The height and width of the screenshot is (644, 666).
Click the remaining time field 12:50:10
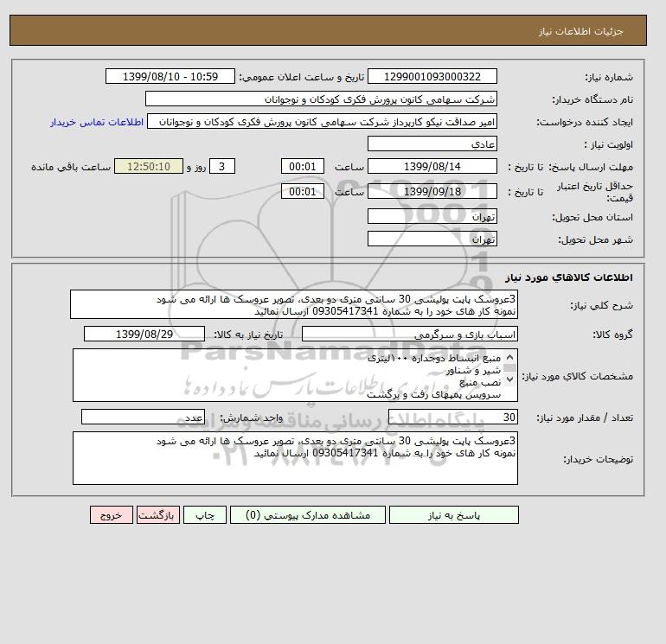(x=149, y=167)
